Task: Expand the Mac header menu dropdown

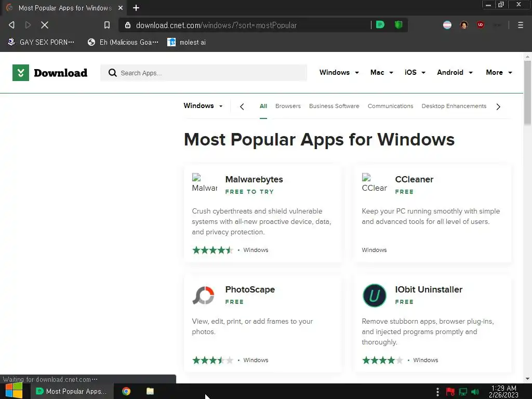Action: (x=382, y=72)
